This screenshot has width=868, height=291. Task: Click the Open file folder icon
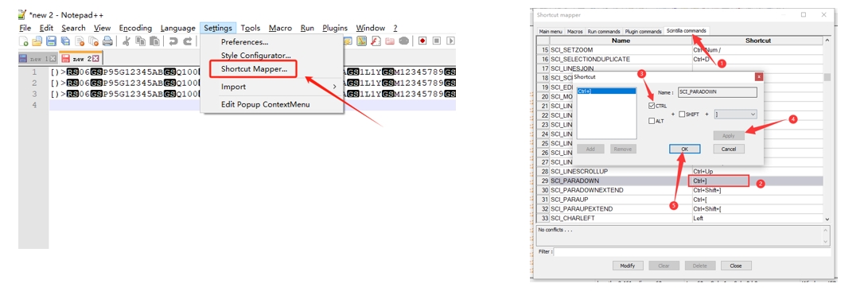click(x=37, y=41)
